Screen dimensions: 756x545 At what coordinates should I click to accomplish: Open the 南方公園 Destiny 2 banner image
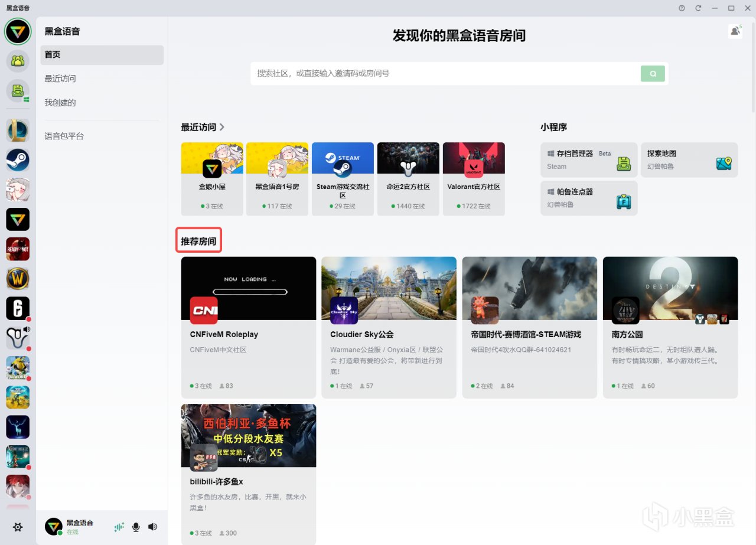click(x=670, y=288)
